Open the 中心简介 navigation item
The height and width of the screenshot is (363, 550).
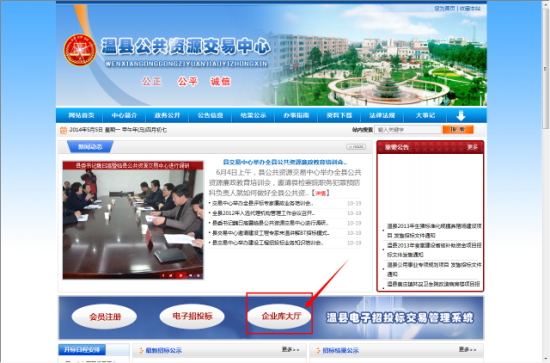[124, 115]
